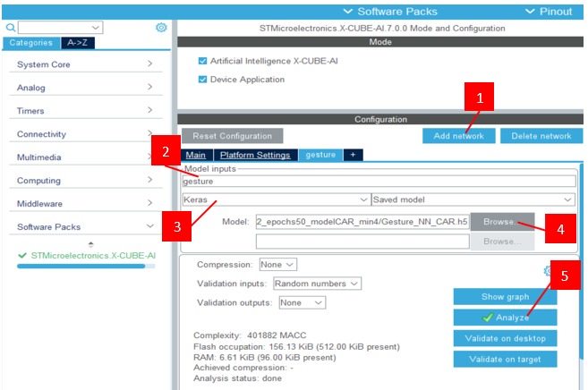Image resolution: width=588 pixels, height=390 pixels.
Task: Toggle the Device Application checkbox
Action: [x=202, y=80]
